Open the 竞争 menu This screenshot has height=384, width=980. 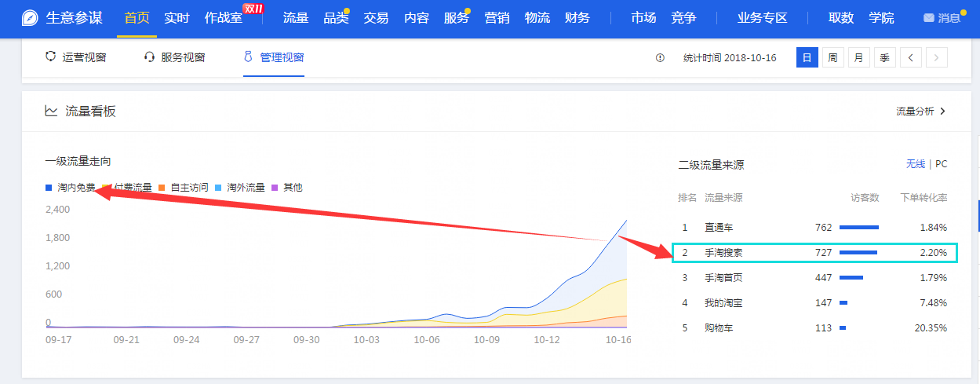click(x=683, y=18)
